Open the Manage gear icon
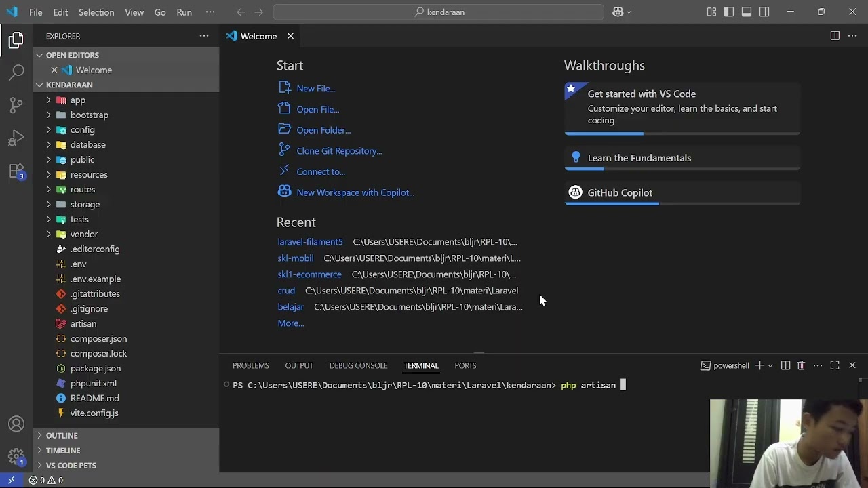The image size is (868, 488). coord(16,456)
